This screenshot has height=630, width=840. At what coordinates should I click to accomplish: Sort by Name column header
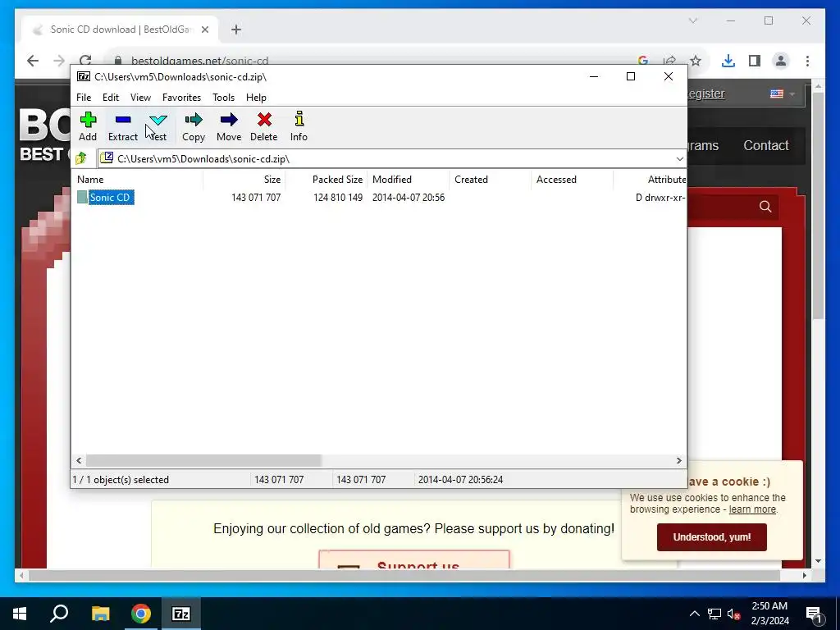(138, 180)
